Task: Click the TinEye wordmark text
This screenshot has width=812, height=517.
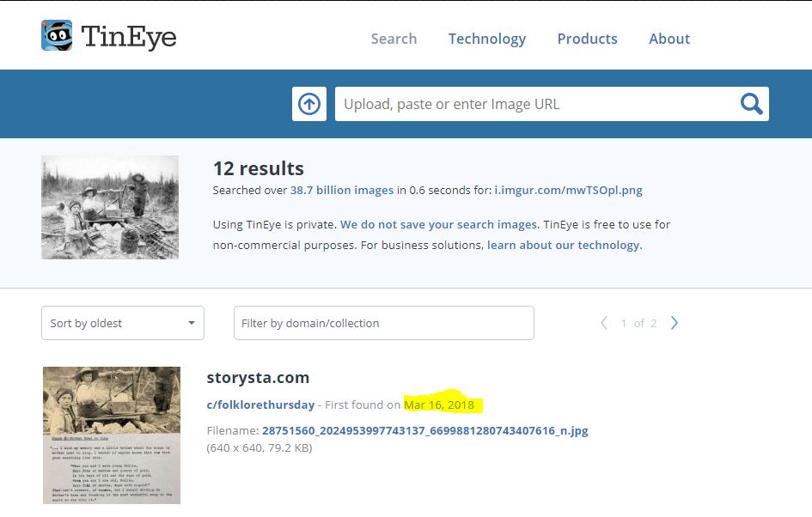Action: pyautogui.click(x=129, y=37)
